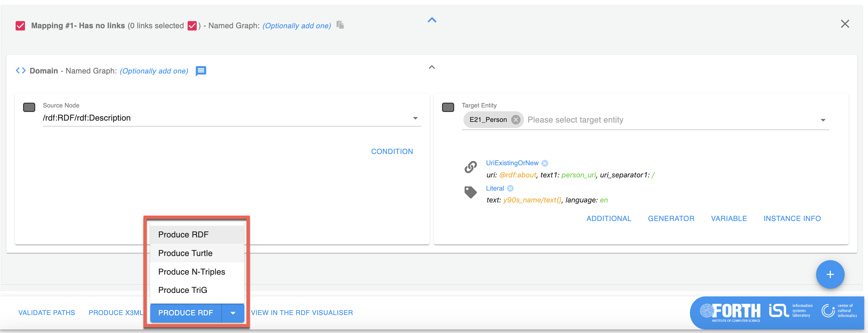Toggle the links selected checkbox
Screen dimensions: 868x333
coord(192,26)
